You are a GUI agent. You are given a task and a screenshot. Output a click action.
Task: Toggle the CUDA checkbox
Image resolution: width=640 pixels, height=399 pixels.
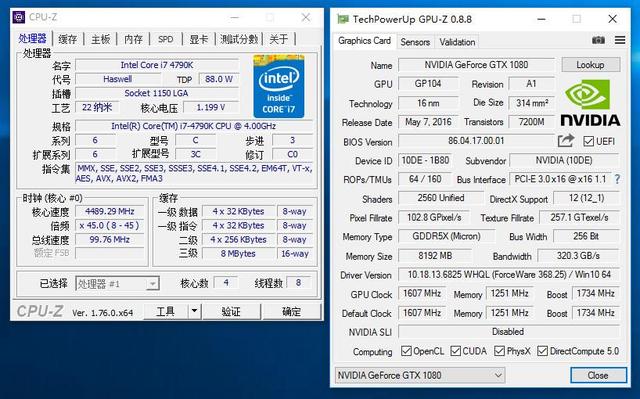456,351
